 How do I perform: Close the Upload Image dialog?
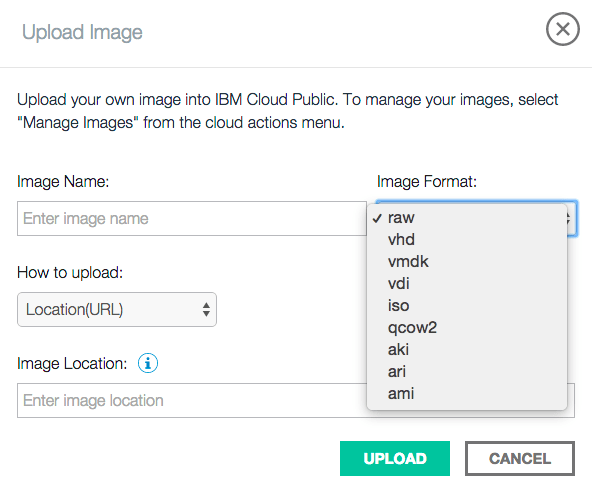[x=563, y=29]
